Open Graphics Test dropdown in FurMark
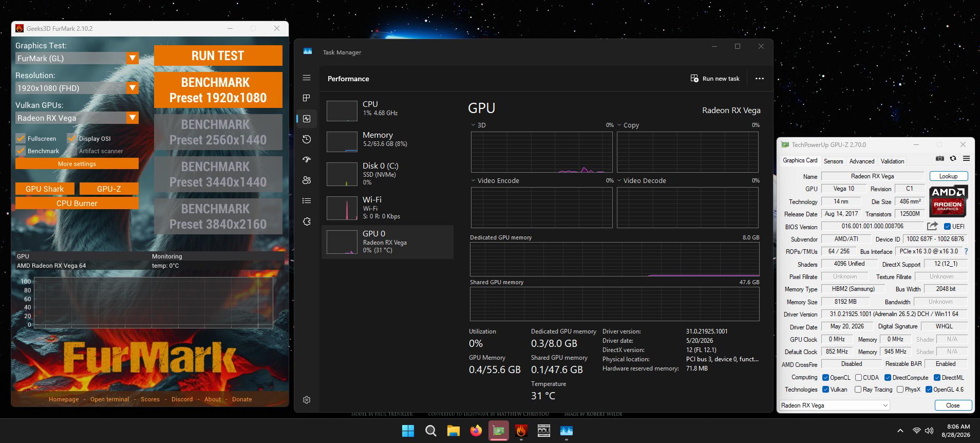 tap(133, 58)
